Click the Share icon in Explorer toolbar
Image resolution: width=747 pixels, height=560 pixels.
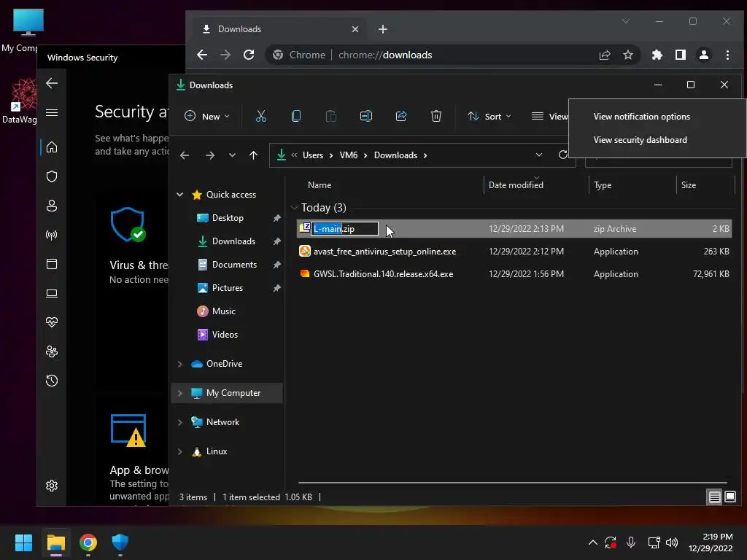pos(401,116)
